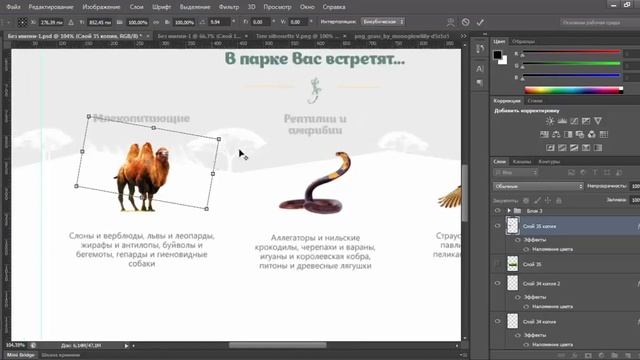Click lock all padlock icon in Layers panel

pyautogui.click(x=559, y=200)
